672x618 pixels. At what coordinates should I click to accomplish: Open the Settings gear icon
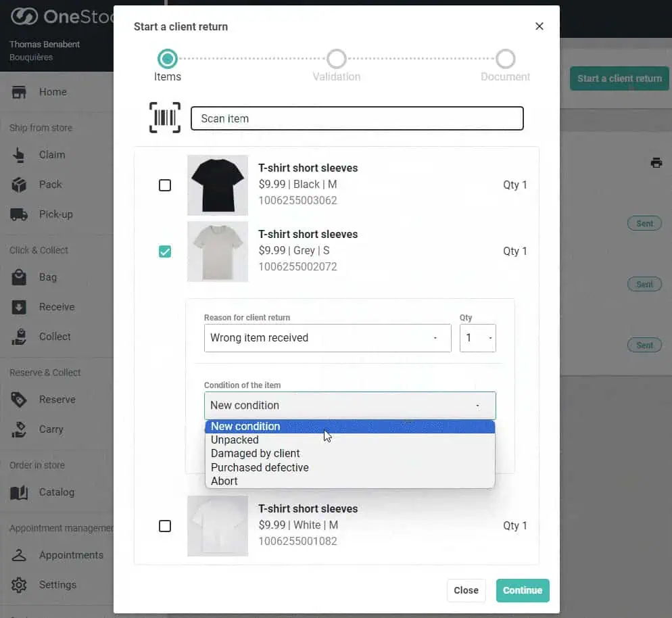tap(18, 585)
